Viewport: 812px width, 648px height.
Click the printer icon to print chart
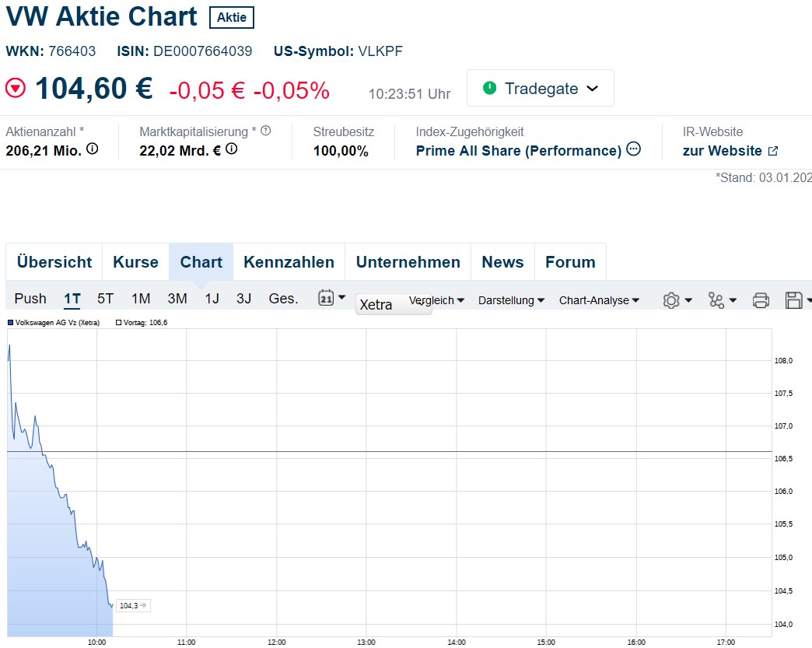pyautogui.click(x=761, y=300)
